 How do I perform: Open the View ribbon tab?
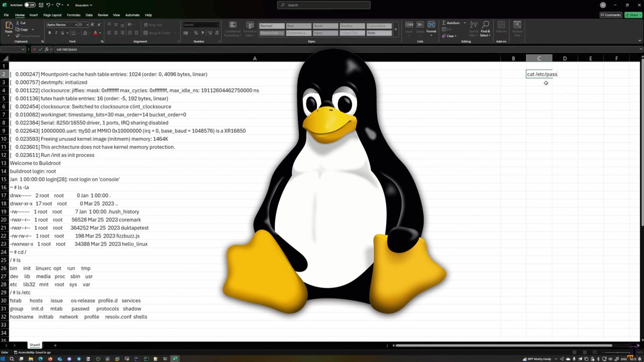[x=117, y=15]
